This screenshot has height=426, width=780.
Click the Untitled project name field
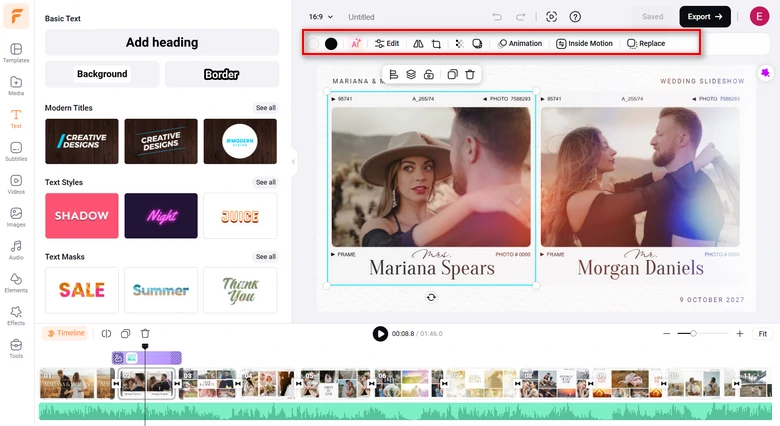pos(361,17)
